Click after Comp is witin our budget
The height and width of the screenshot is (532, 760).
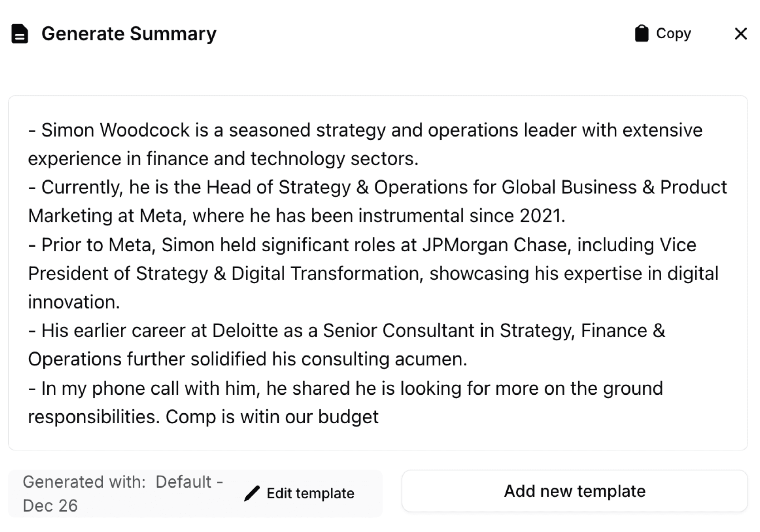coord(379,417)
